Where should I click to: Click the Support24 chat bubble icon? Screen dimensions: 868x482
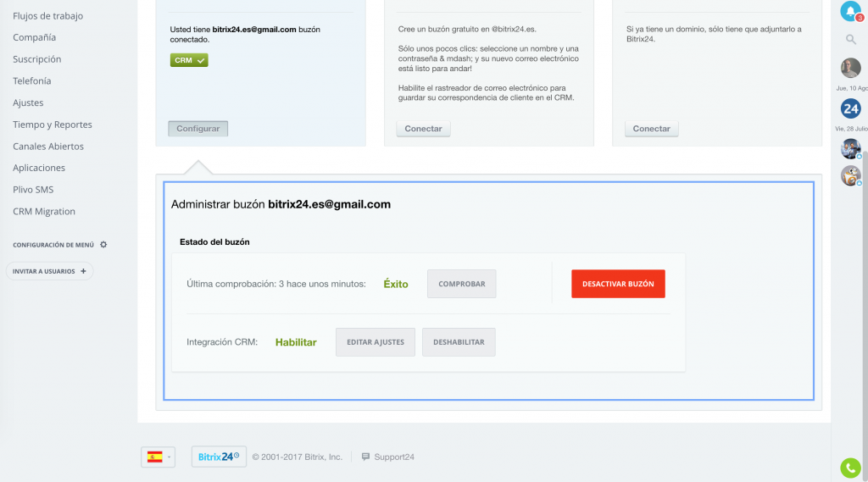click(365, 457)
